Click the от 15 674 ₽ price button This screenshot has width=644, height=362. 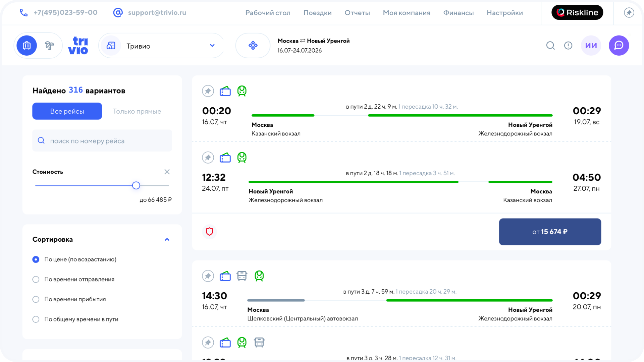pos(550,232)
